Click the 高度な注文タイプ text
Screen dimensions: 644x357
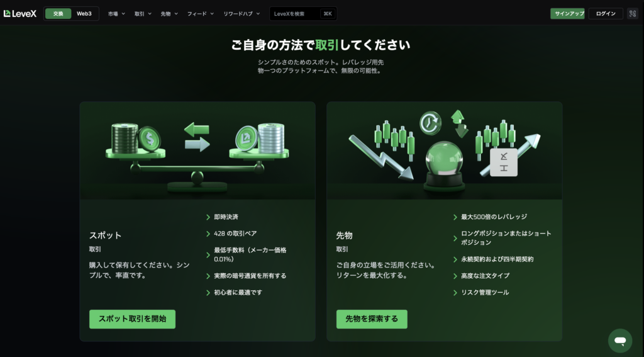pos(485,276)
